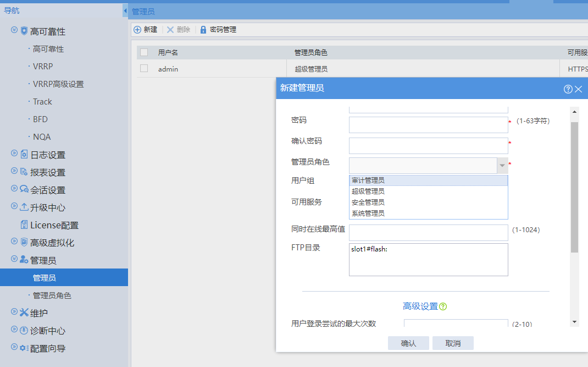Image resolution: width=588 pixels, height=367 pixels.
Task: Expand the 诊断中心 section chevron
Action: click(14, 329)
